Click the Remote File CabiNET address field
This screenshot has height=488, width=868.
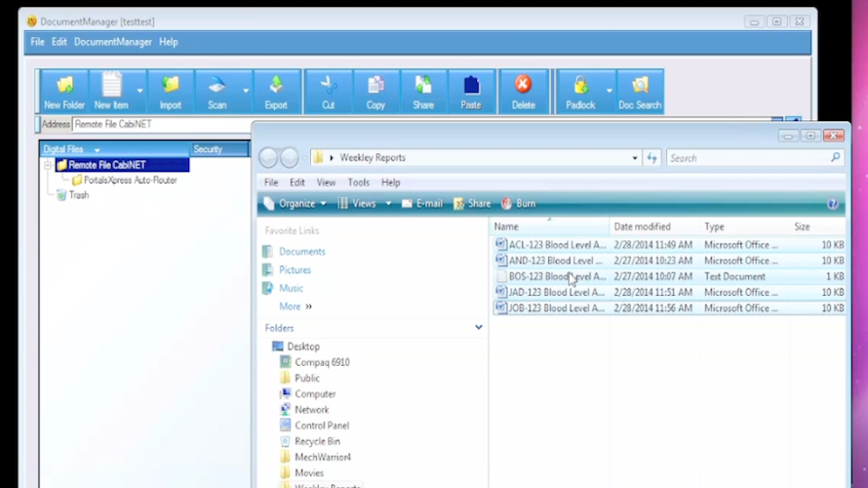[x=162, y=124]
